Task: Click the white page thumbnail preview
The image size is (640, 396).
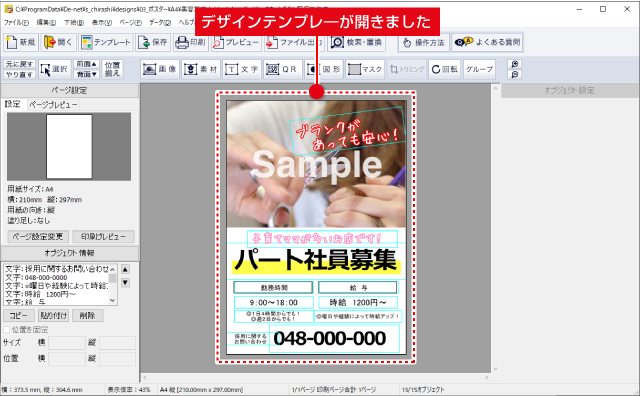Action: (x=69, y=147)
